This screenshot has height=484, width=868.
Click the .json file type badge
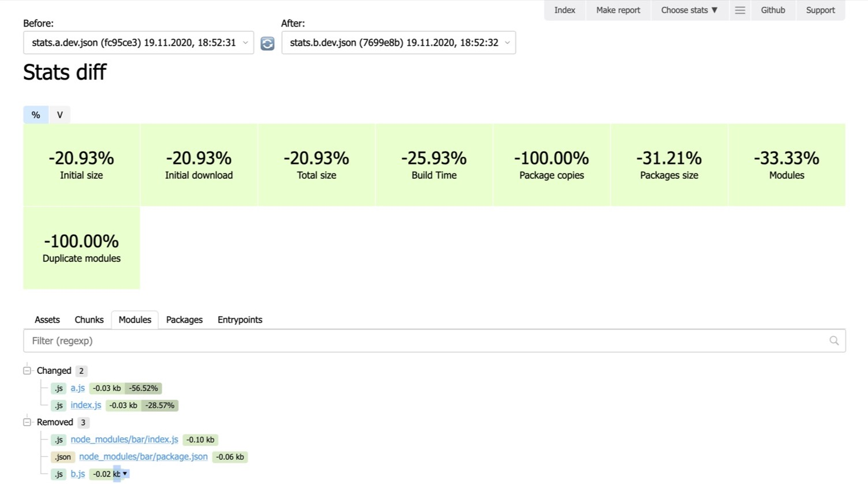click(x=63, y=457)
